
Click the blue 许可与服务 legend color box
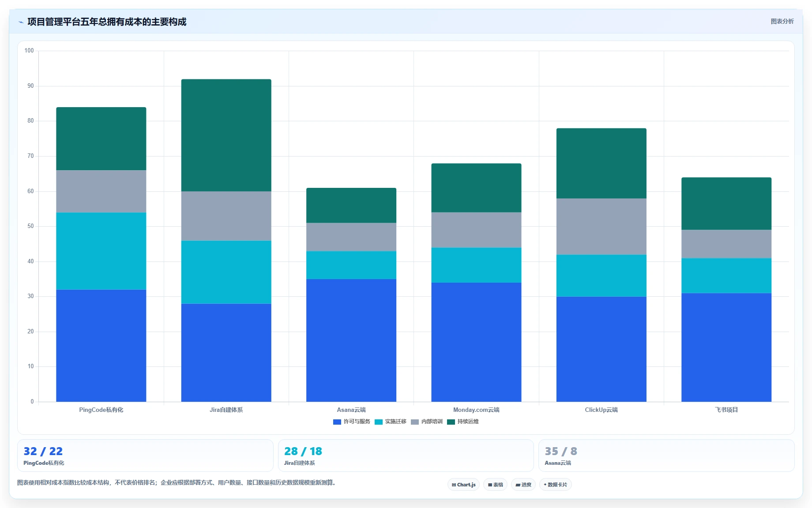coord(337,422)
